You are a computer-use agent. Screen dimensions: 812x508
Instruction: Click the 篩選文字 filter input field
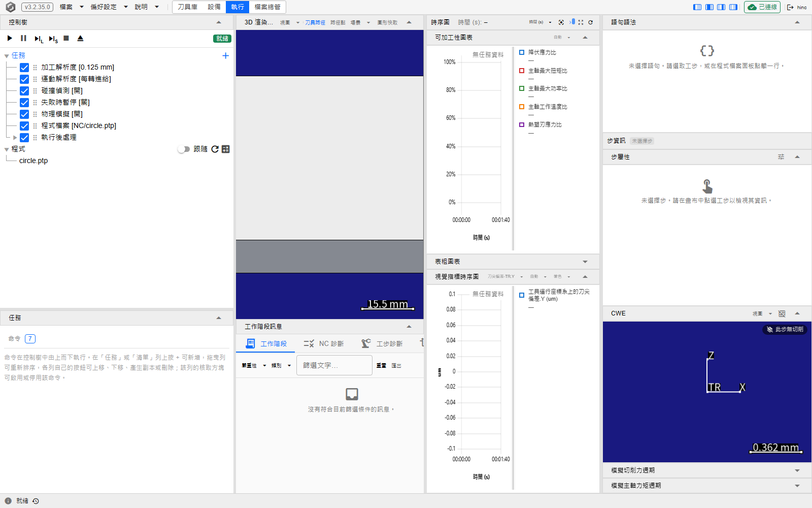334,365
